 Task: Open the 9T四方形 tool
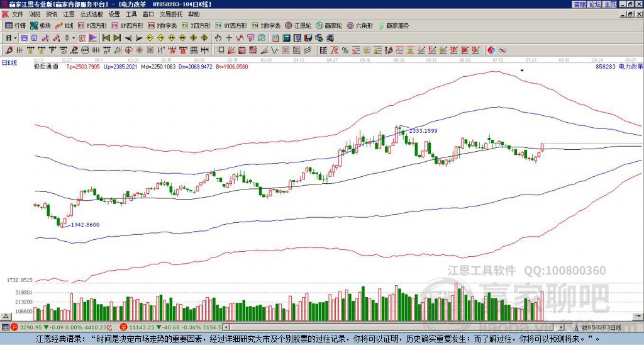click(231, 25)
